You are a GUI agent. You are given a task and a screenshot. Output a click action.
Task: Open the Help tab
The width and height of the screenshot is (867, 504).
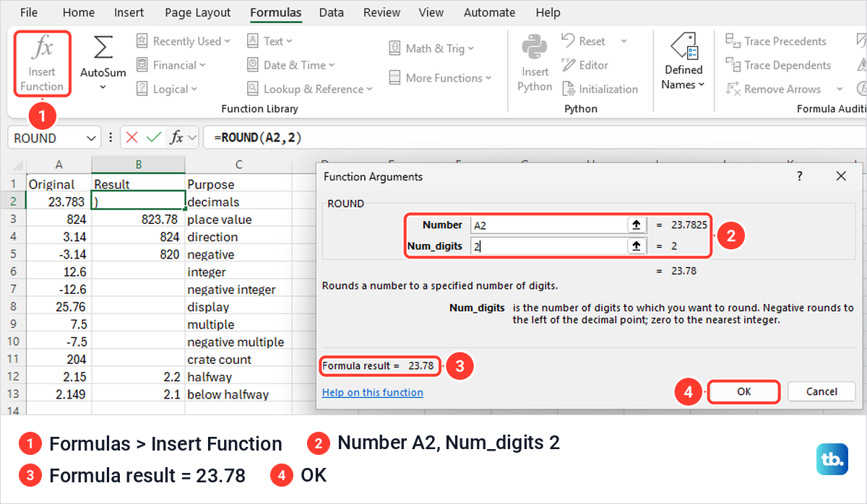tap(548, 12)
